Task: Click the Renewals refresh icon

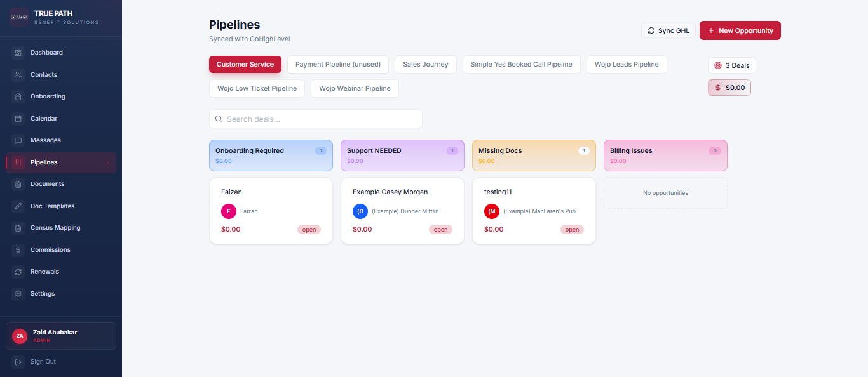Action: [18, 272]
